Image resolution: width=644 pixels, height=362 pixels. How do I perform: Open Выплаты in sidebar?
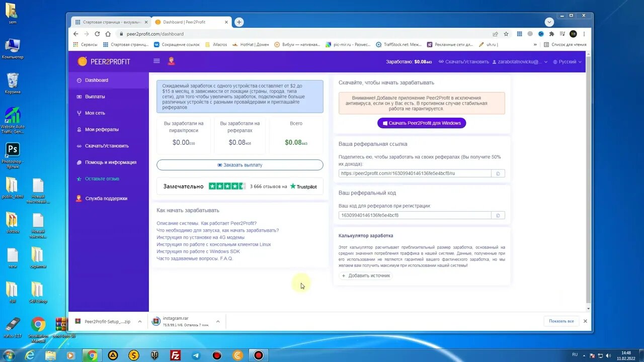coord(109,97)
